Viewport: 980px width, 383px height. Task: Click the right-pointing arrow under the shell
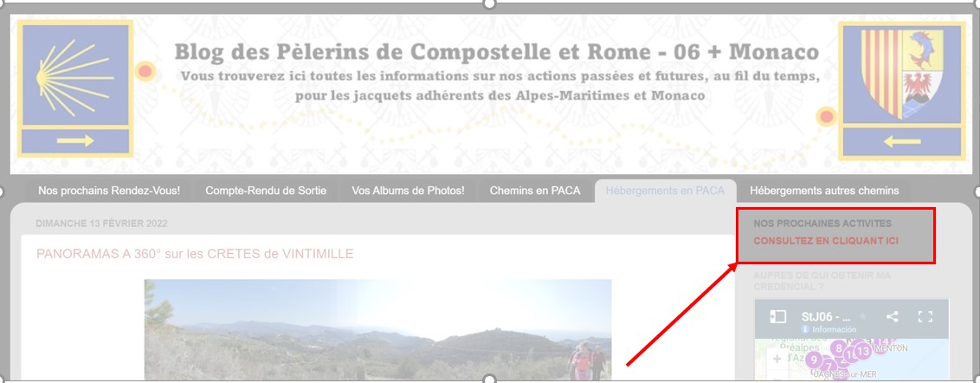click(75, 140)
